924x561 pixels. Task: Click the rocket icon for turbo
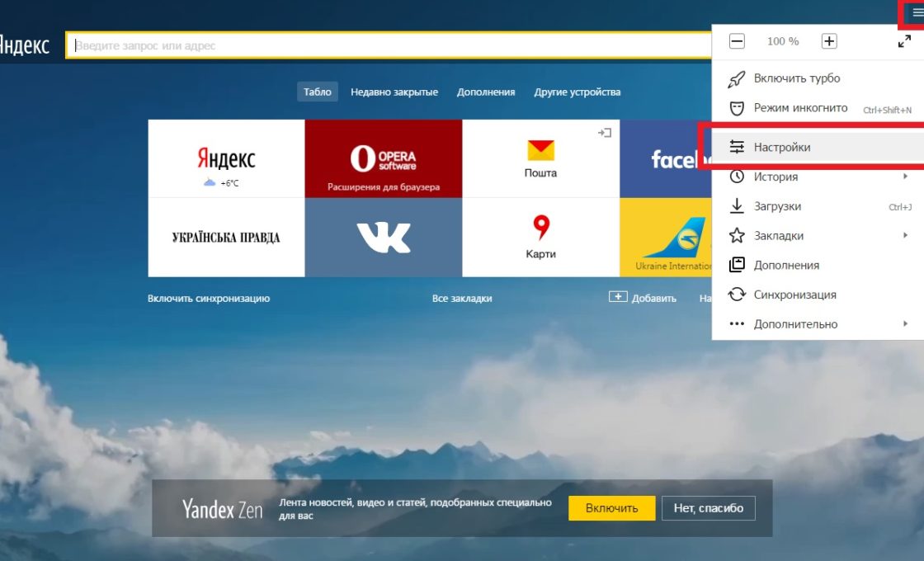737,78
